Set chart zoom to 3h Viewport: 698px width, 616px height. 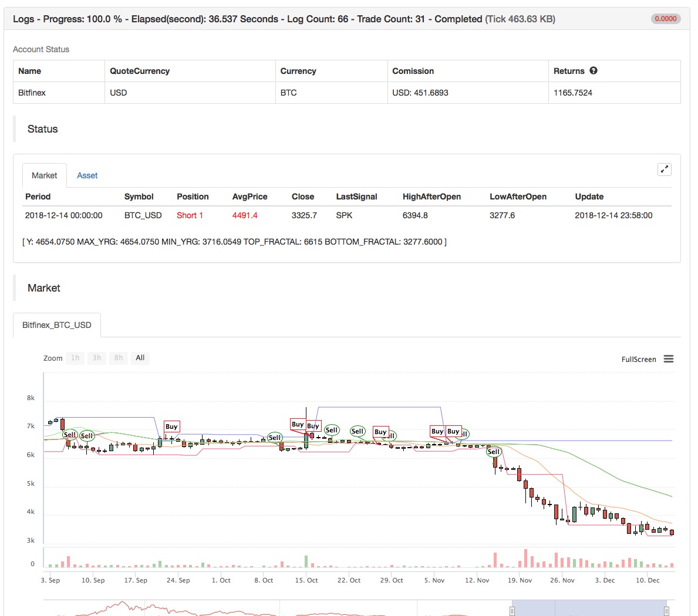click(x=97, y=358)
